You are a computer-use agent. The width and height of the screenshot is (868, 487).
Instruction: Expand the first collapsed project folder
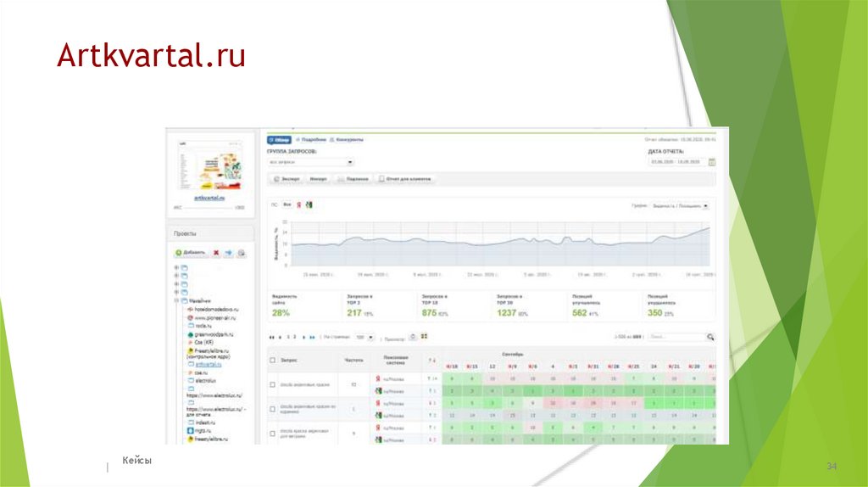click(176, 267)
